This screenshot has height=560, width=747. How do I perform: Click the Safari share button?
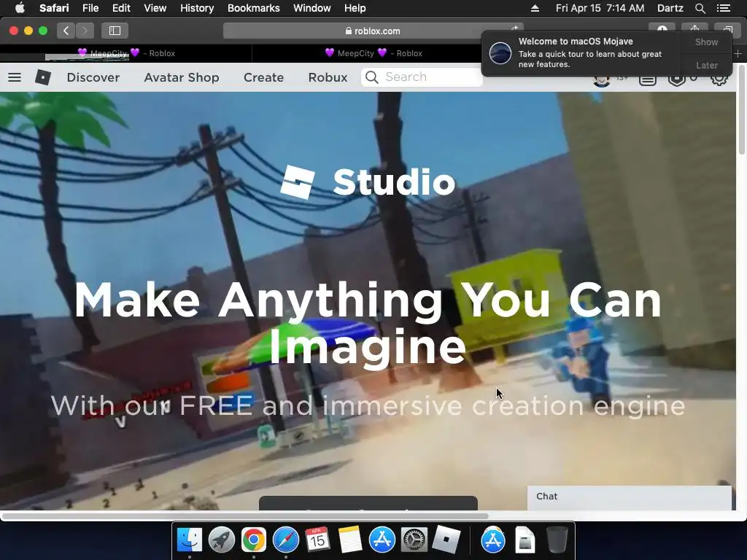(x=694, y=29)
